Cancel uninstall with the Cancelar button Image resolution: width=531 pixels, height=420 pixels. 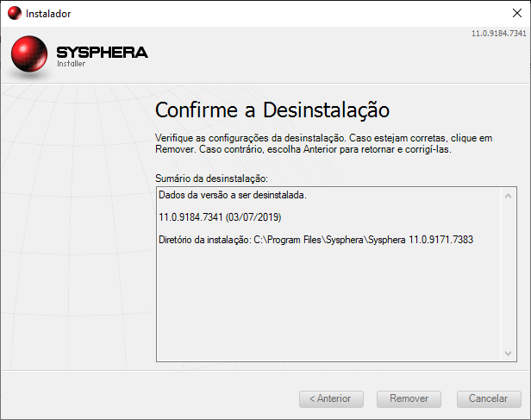[x=489, y=398]
